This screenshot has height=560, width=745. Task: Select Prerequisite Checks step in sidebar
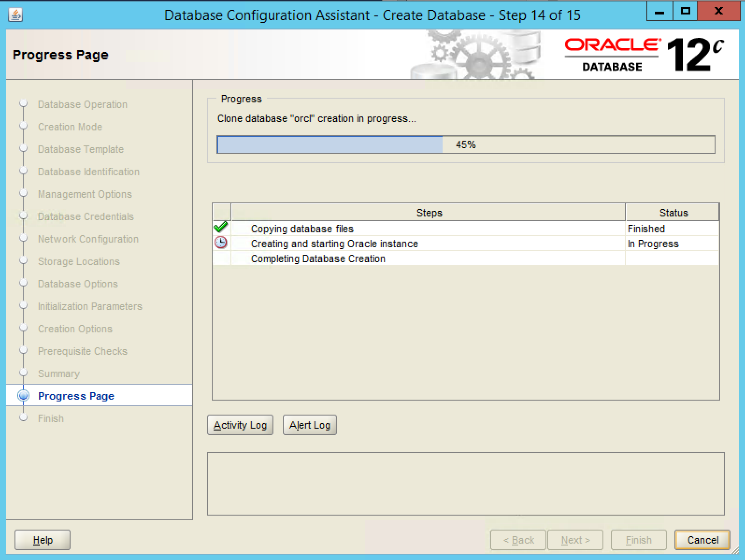click(83, 351)
